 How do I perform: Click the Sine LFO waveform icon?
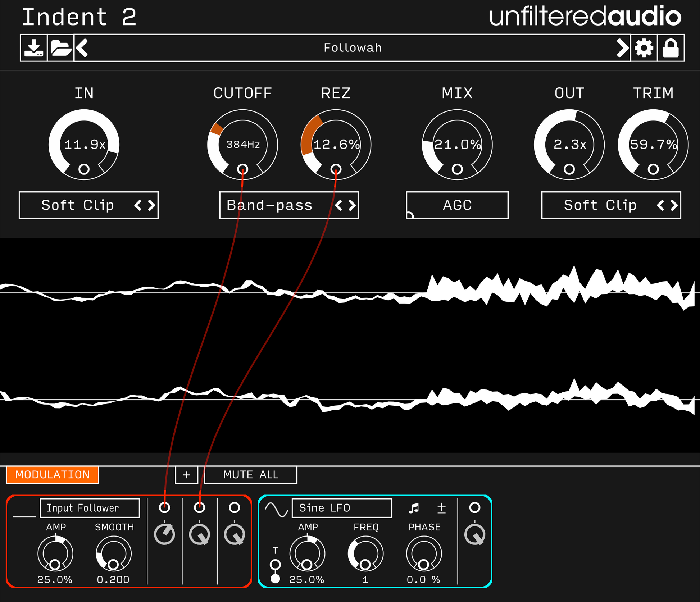pos(276,510)
